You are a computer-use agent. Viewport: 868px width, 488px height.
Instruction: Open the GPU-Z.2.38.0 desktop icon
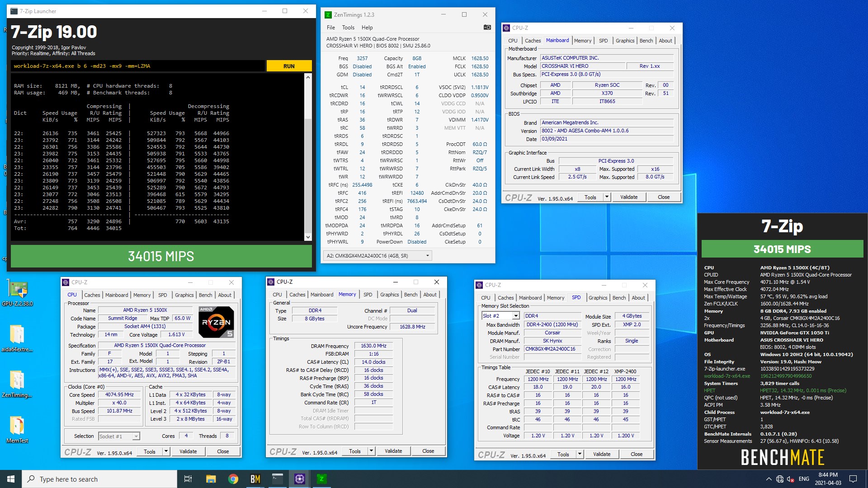pyautogui.click(x=17, y=293)
